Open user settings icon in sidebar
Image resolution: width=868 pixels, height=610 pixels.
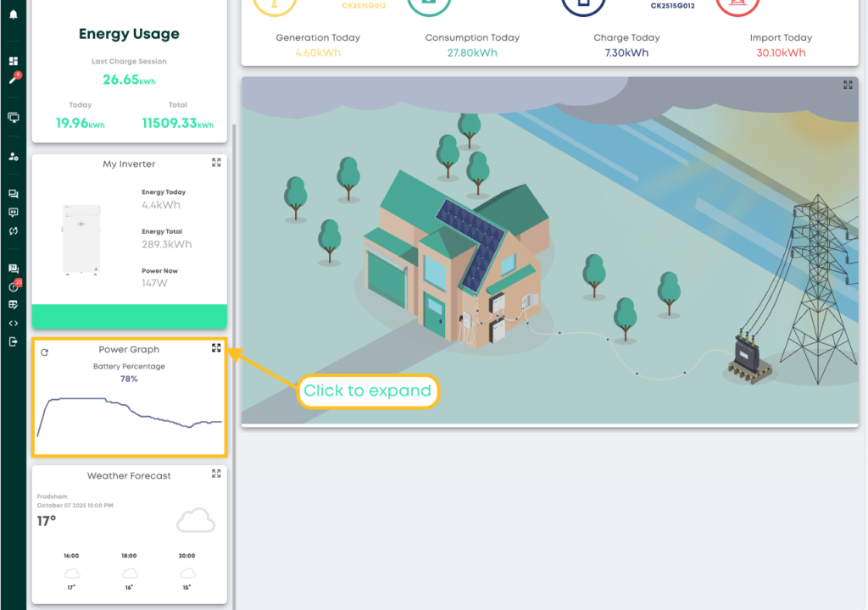[x=13, y=157]
